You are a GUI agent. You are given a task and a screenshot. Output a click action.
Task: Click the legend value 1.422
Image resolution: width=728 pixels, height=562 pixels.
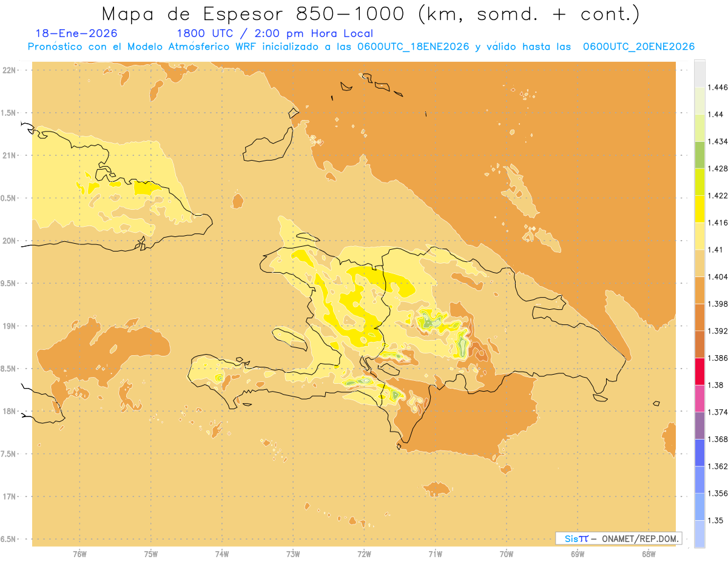(x=717, y=196)
